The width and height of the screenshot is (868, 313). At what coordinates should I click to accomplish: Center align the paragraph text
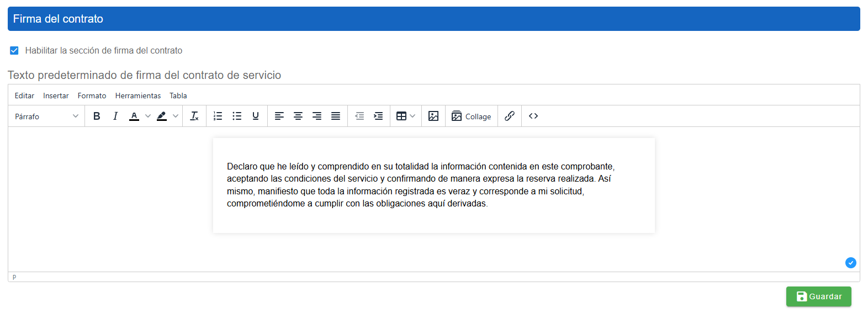[x=298, y=116]
